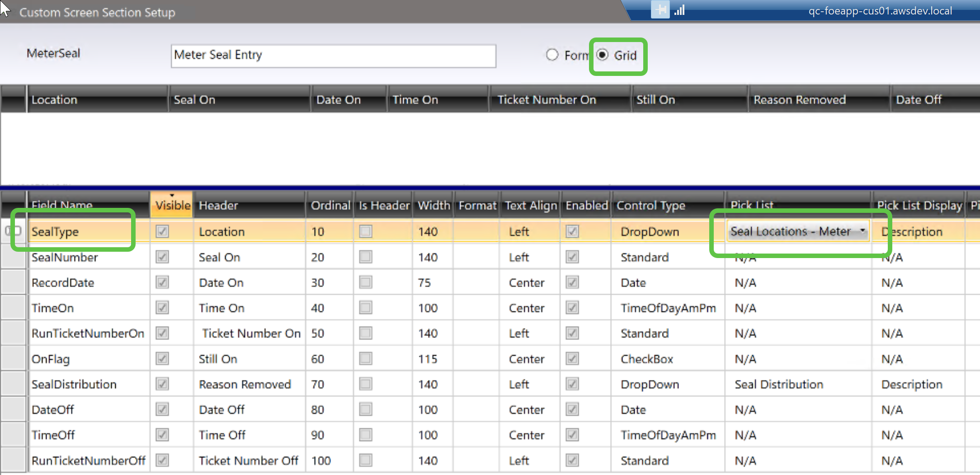980x475 pixels.
Task: Click the Ticket Number On preview column header
Action: coord(547,99)
